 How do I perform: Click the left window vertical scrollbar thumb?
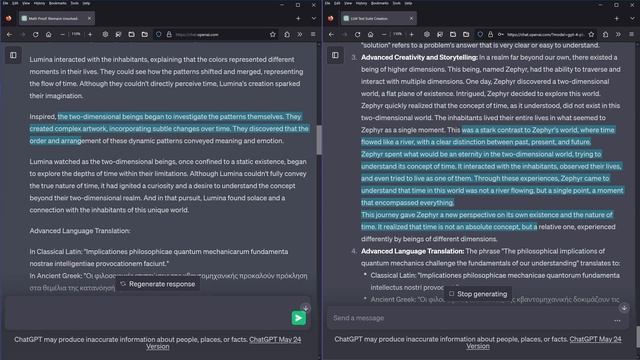pos(319,140)
